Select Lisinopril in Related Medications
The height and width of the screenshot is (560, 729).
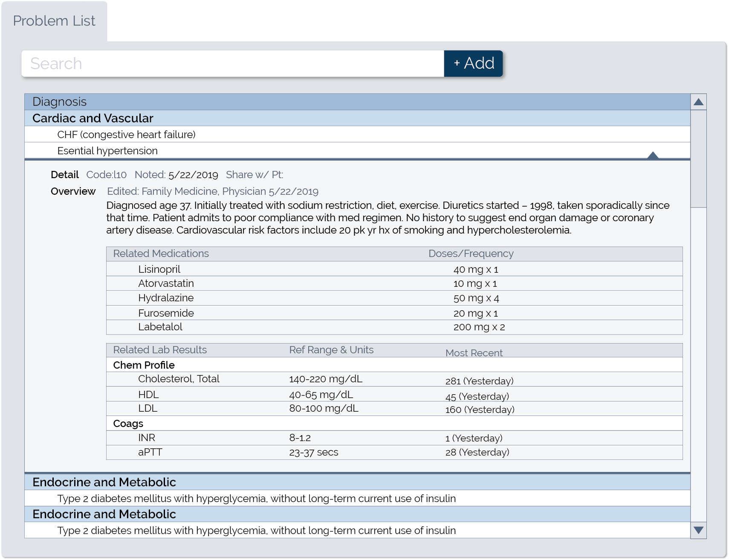point(159,269)
